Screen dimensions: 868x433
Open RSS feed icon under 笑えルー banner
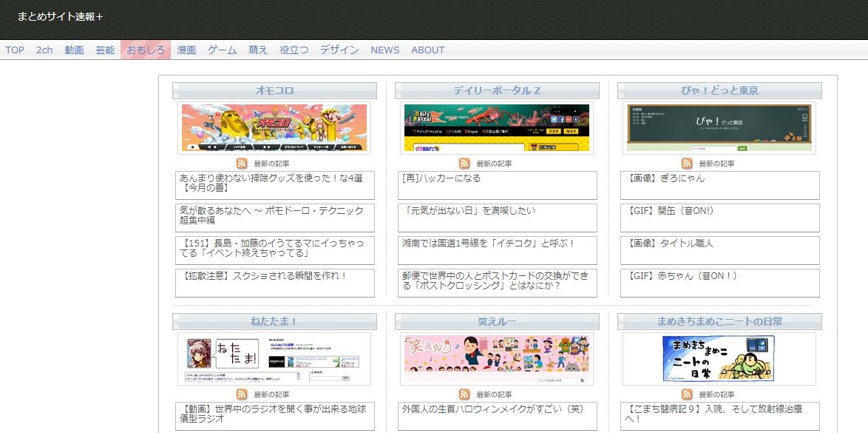[x=464, y=395]
